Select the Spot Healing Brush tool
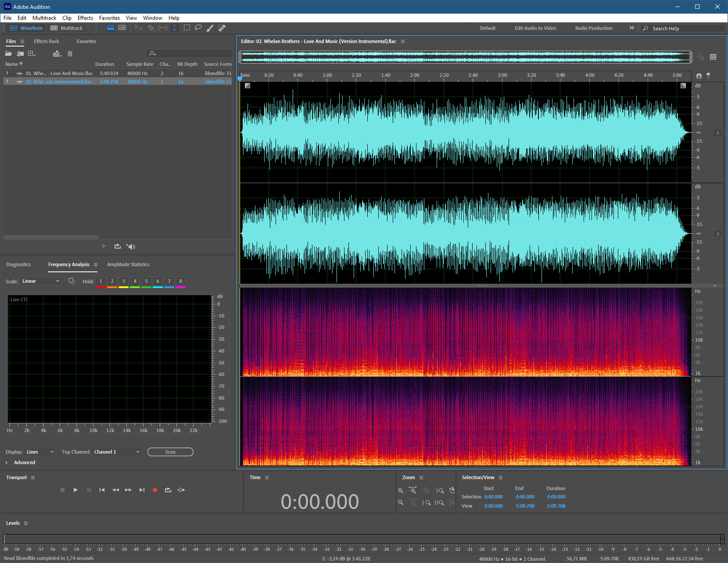Image resolution: width=728 pixels, height=563 pixels. click(x=222, y=28)
